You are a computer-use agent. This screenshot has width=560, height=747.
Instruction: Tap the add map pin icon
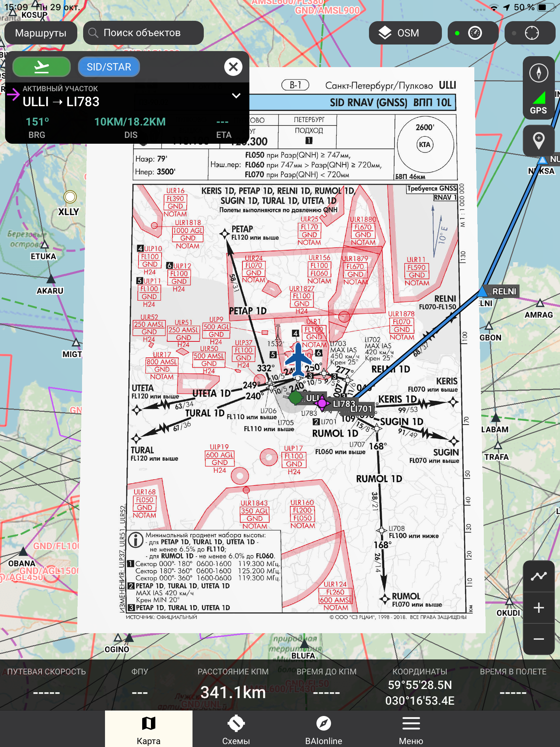(538, 140)
